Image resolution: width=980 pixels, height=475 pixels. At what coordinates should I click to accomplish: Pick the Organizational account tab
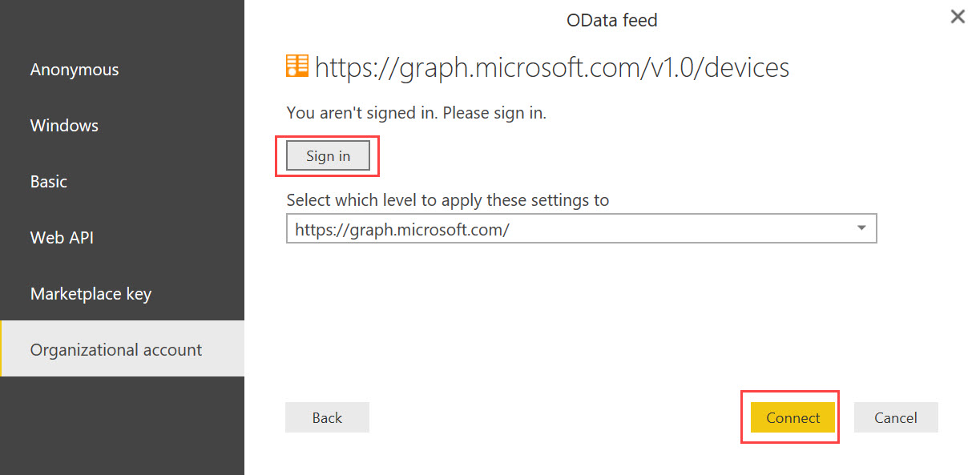(116, 350)
